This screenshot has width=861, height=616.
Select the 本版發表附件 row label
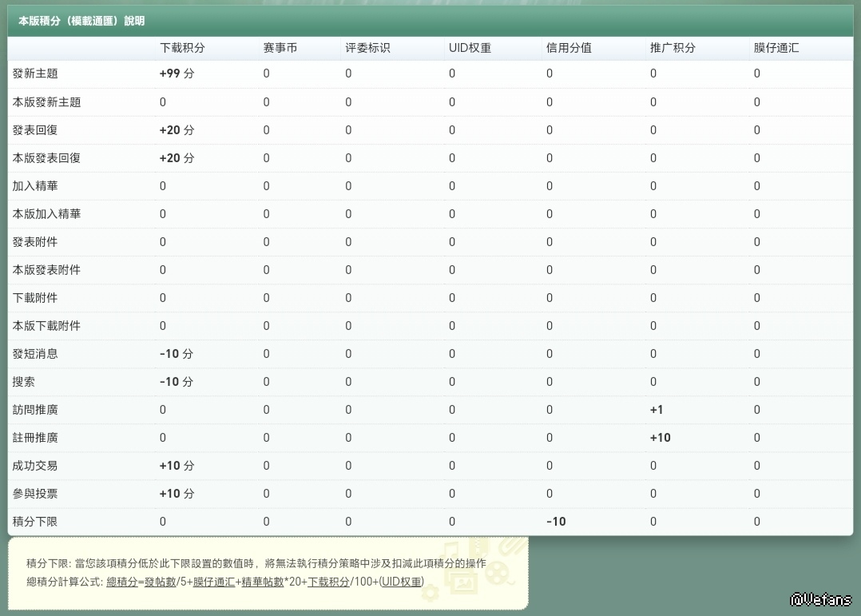pyautogui.click(x=46, y=270)
